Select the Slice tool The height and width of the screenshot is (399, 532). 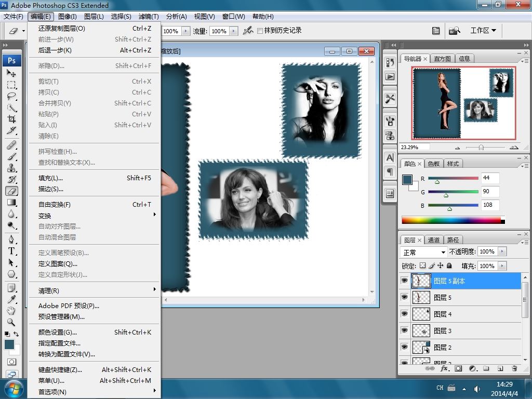tap(11, 130)
